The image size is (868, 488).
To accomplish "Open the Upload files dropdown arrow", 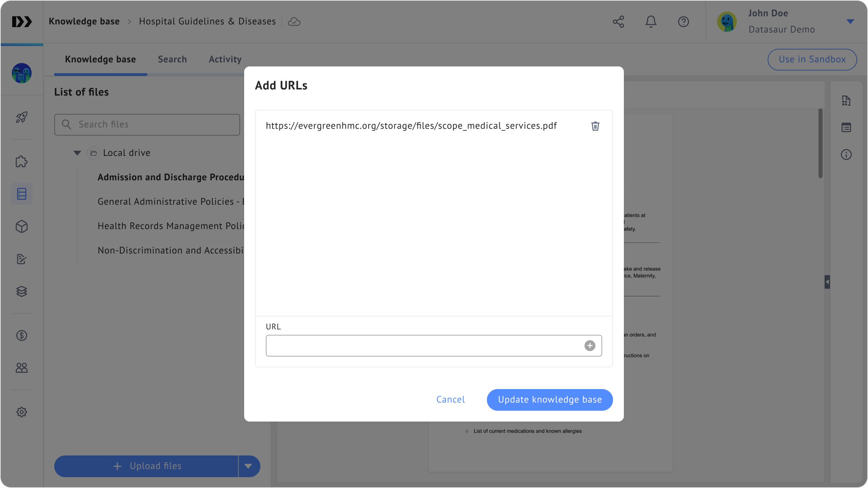I will point(249,466).
